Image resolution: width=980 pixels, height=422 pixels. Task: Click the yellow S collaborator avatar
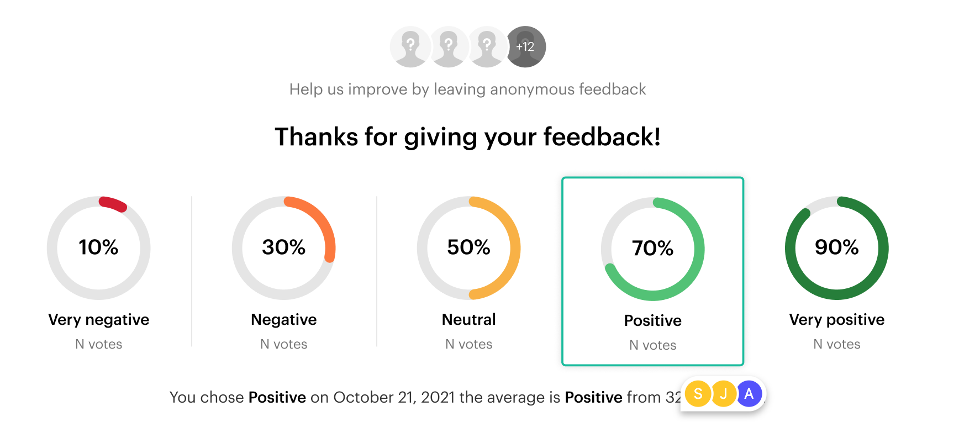(698, 394)
